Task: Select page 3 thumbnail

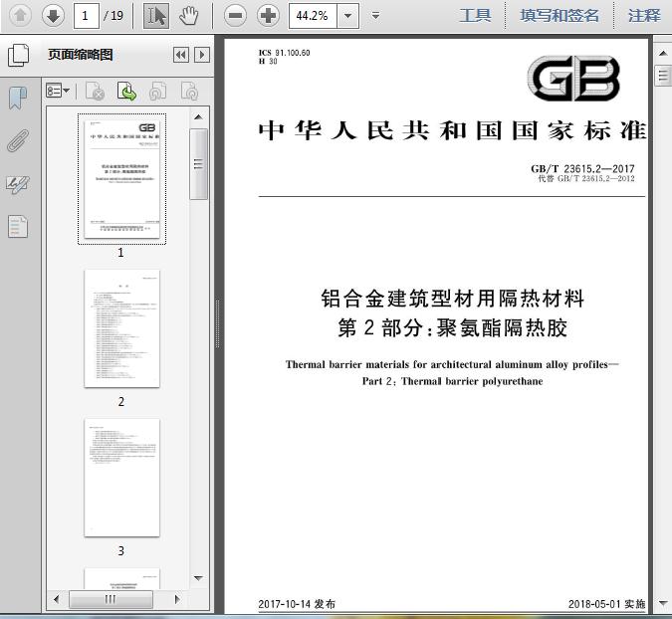Action: point(121,478)
